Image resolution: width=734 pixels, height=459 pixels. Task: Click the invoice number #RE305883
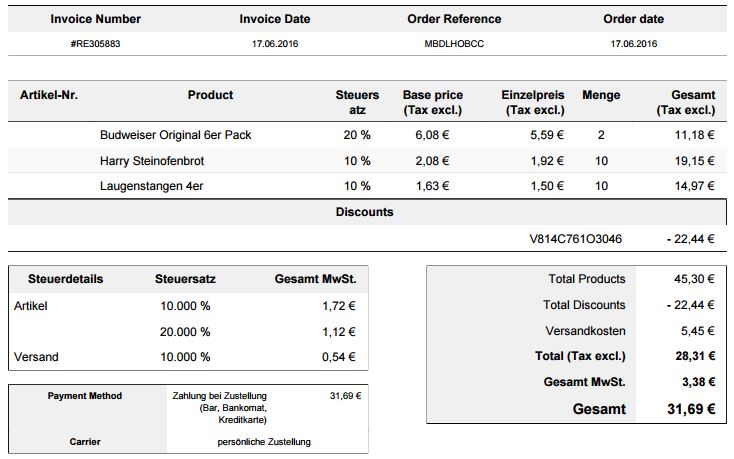96,44
